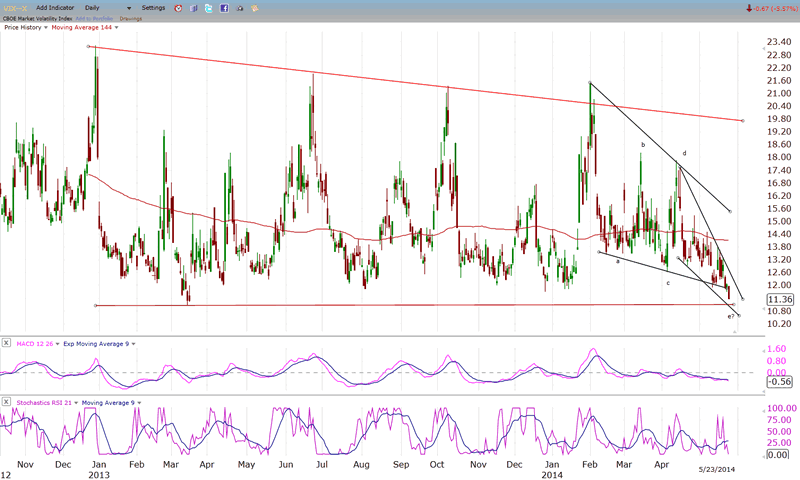Click the Add to Portfolio link
800x480 pixels.
point(94,18)
